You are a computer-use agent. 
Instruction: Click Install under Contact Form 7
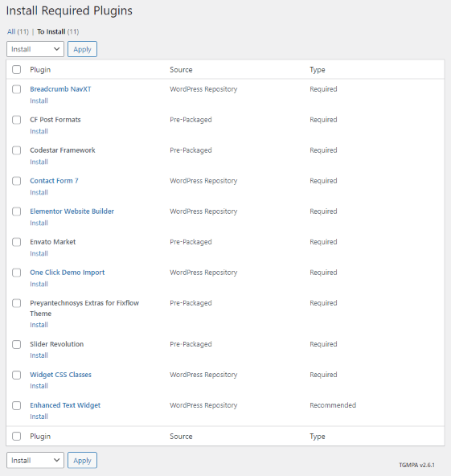tap(39, 192)
